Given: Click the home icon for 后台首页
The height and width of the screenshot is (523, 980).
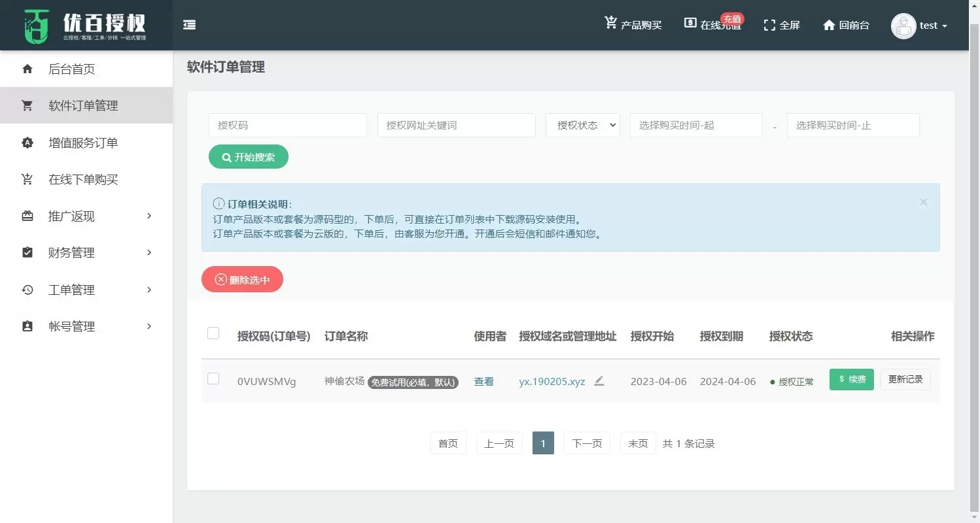Looking at the screenshot, I should tap(27, 69).
